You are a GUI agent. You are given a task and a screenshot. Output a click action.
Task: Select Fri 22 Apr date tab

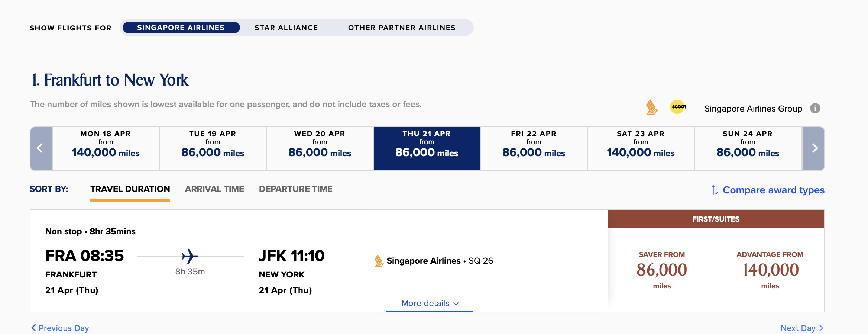pyautogui.click(x=534, y=148)
